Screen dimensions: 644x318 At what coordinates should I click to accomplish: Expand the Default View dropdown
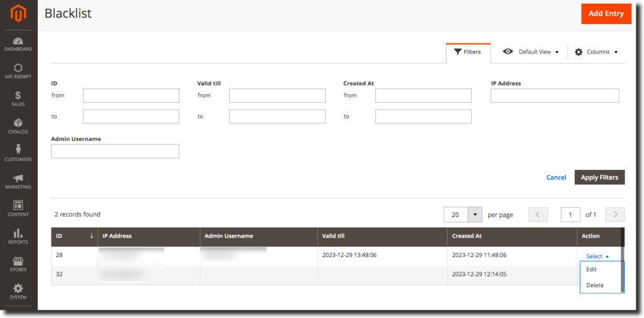531,52
